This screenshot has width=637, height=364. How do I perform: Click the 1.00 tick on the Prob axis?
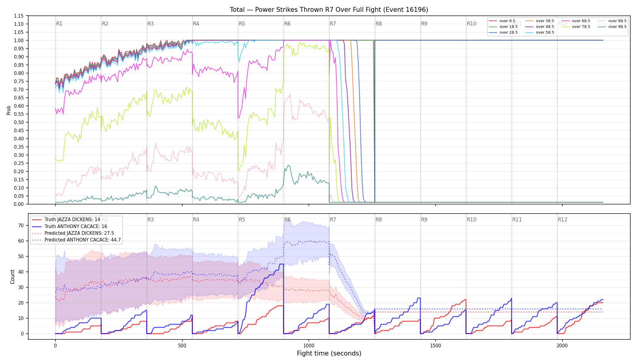(x=19, y=40)
